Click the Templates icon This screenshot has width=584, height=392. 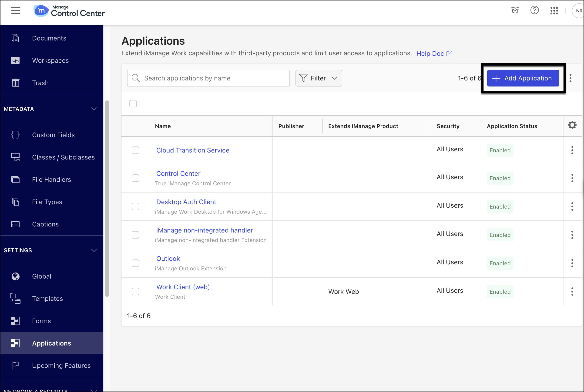pos(15,299)
